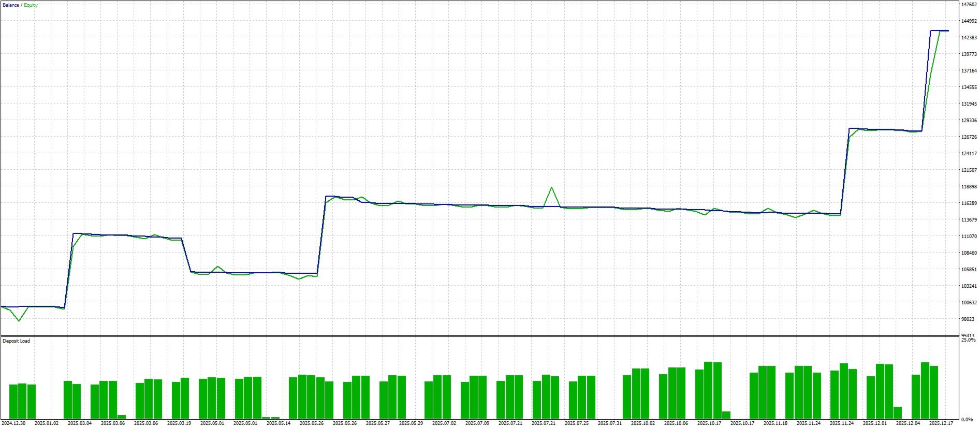Click the 2025.07.25 date label
980x428 pixels.
click(577, 423)
